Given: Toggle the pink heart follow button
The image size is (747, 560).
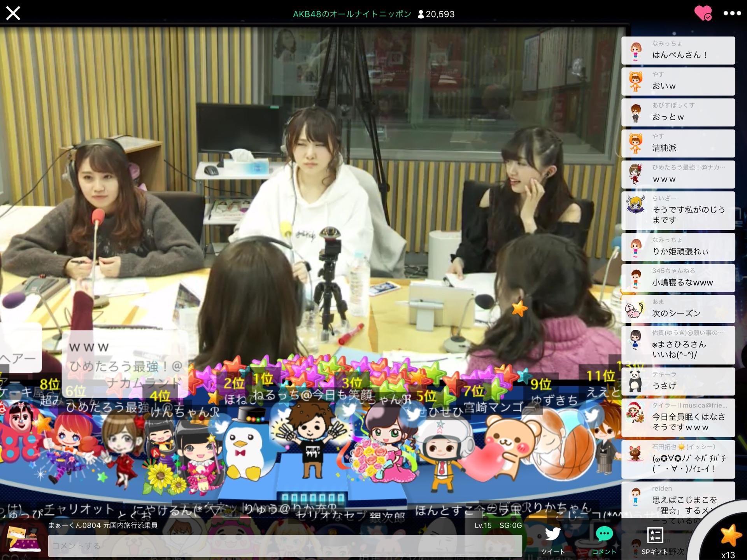Looking at the screenshot, I should pyautogui.click(x=703, y=14).
